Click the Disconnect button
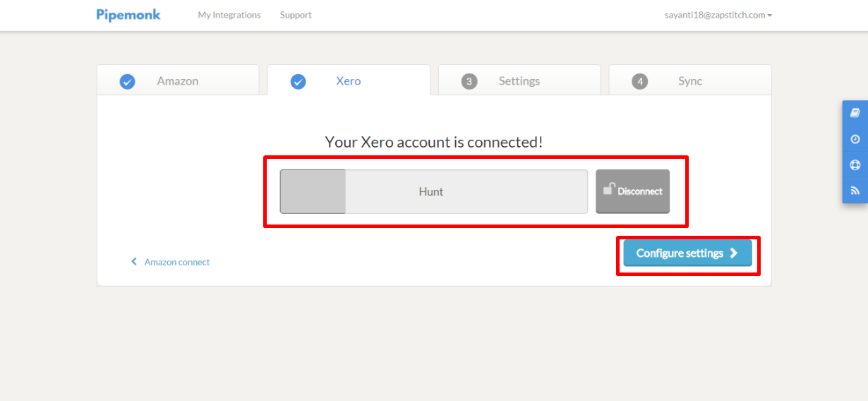The height and width of the screenshot is (401, 868). [x=632, y=191]
